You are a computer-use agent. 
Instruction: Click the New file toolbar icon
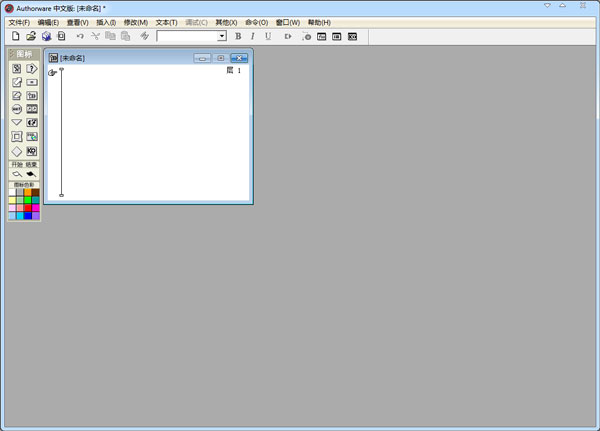(16, 36)
